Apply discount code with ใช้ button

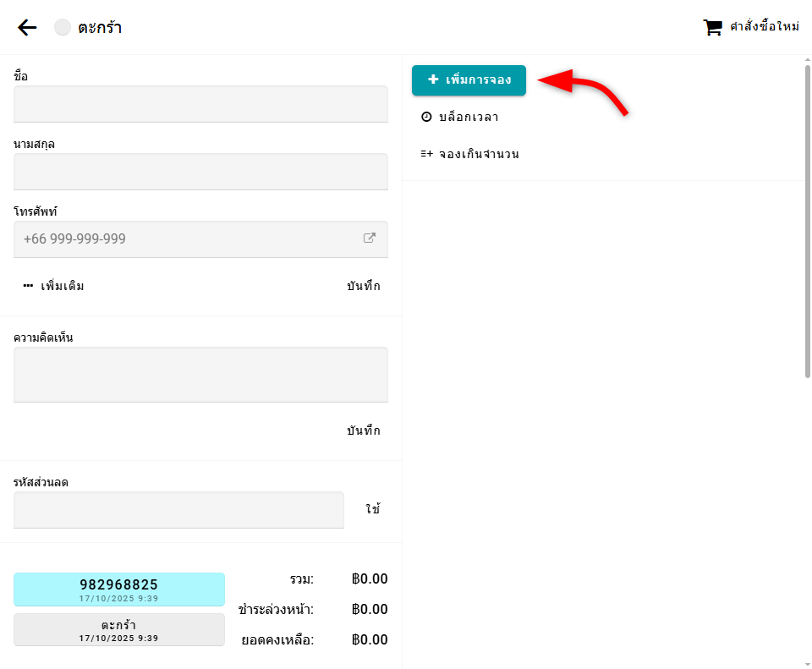pos(373,509)
